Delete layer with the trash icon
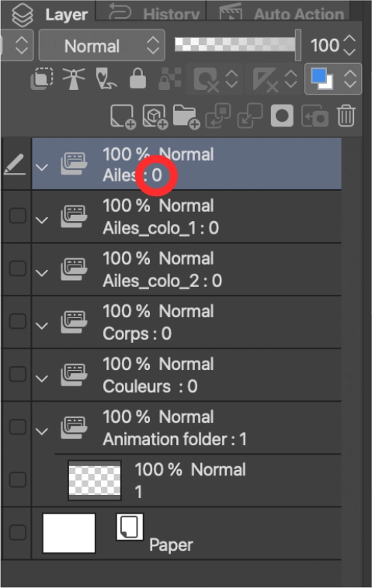 coord(346,116)
